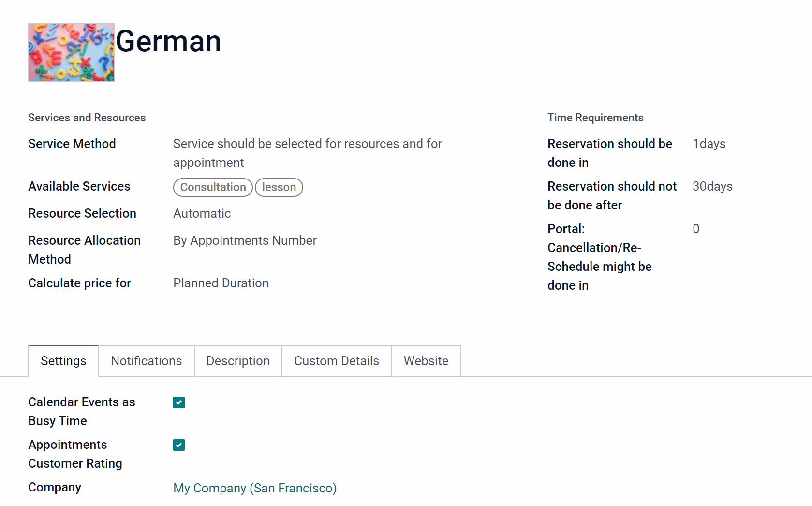Select the By Appointments Number allocation value
The width and height of the screenshot is (812, 506).
click(245, 240)
